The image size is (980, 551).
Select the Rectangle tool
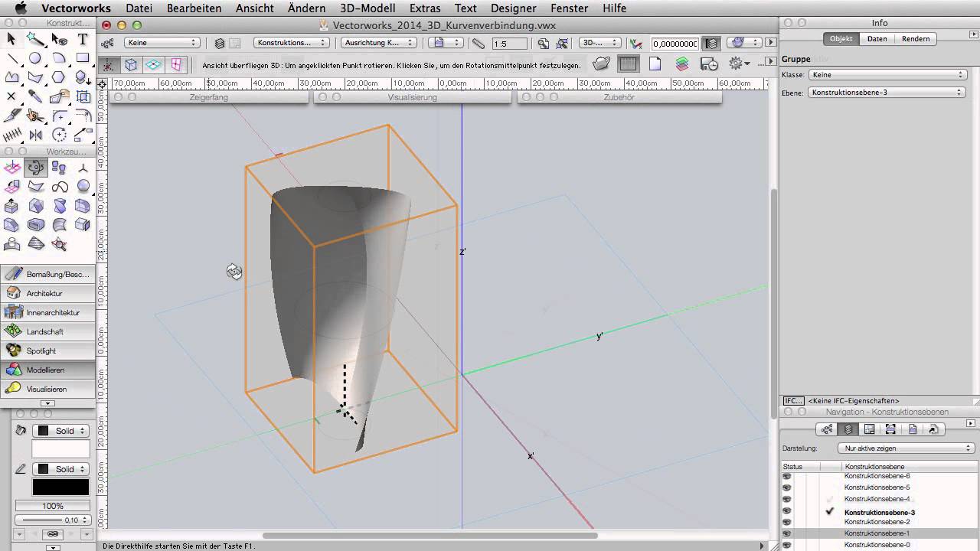(x=83, y=58)
